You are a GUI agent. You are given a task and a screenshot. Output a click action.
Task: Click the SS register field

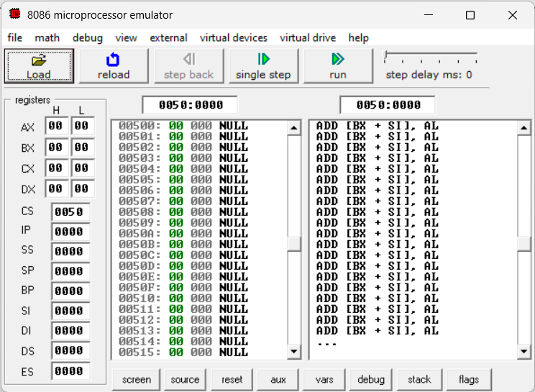(70, 252)
